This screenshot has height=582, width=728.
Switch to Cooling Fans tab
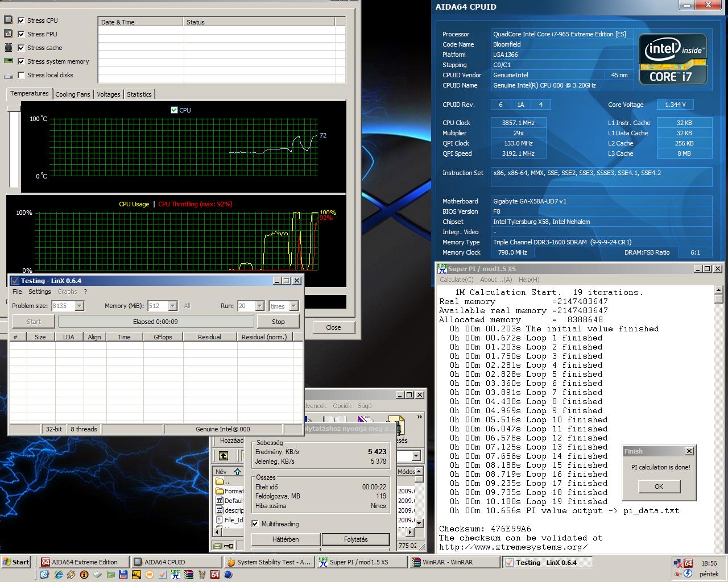tap(73, 94)
